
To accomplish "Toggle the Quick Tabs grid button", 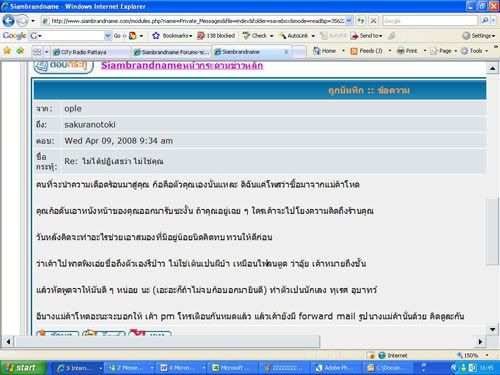I will click(37, 52).
